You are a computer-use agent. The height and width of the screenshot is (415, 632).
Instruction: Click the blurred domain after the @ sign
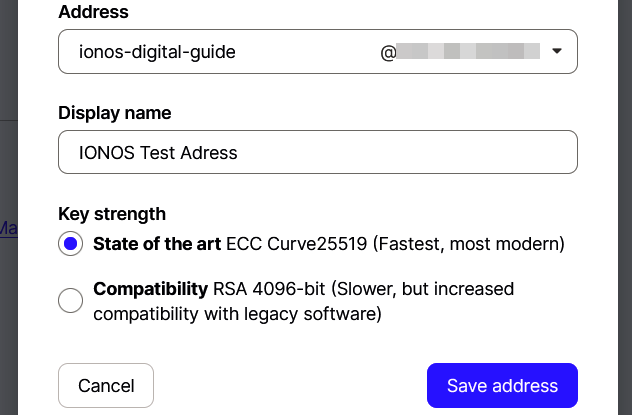[469, 51]
